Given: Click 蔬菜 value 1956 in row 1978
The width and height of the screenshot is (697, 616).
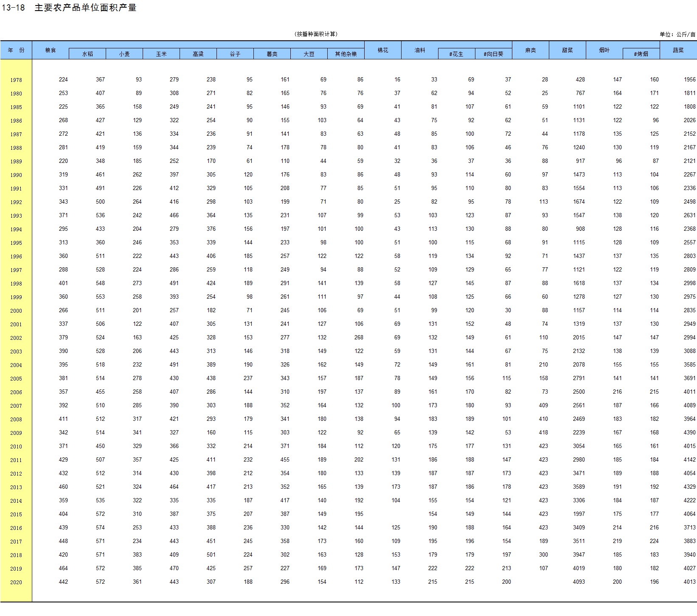Looking at the screenshot, I should coord(690,79).
